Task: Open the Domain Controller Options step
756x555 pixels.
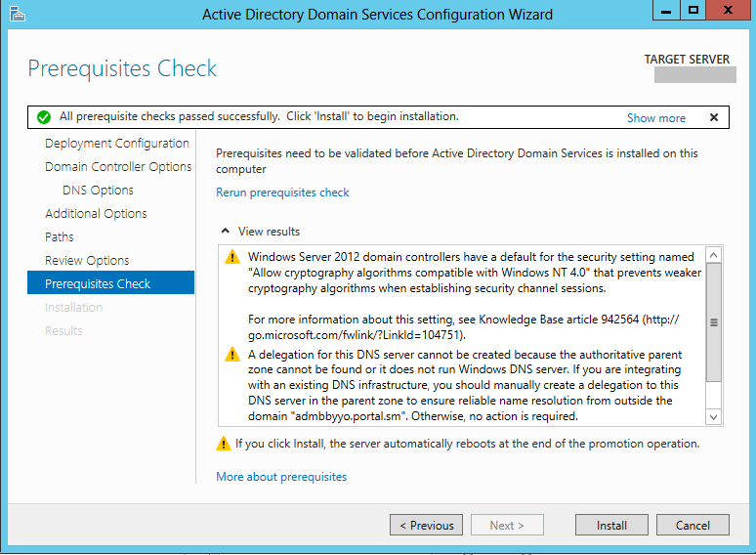Action: [x=117, y=167]
